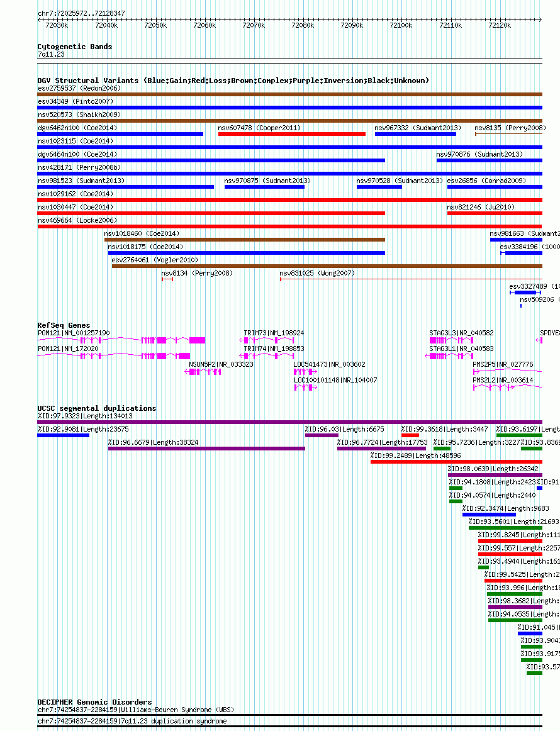Viewport: 560px width, 731px height.
Task: Click purple bar of %ID:96.6679|Length:38324
Action: pos(206,449)
